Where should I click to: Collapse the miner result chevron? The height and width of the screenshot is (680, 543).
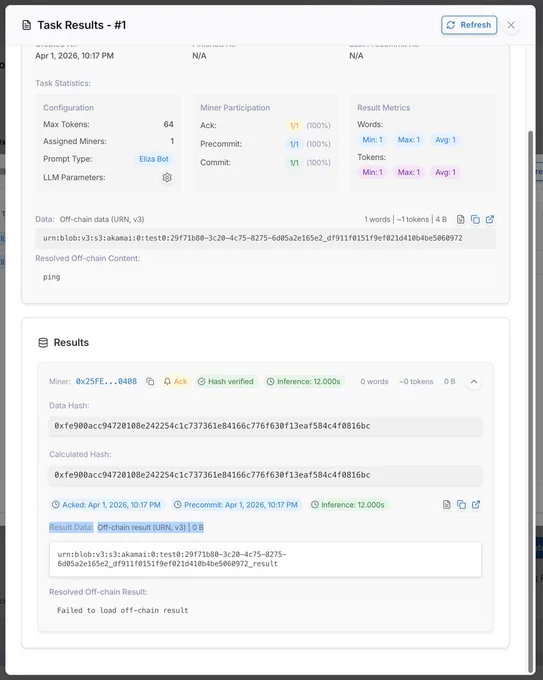474,382
